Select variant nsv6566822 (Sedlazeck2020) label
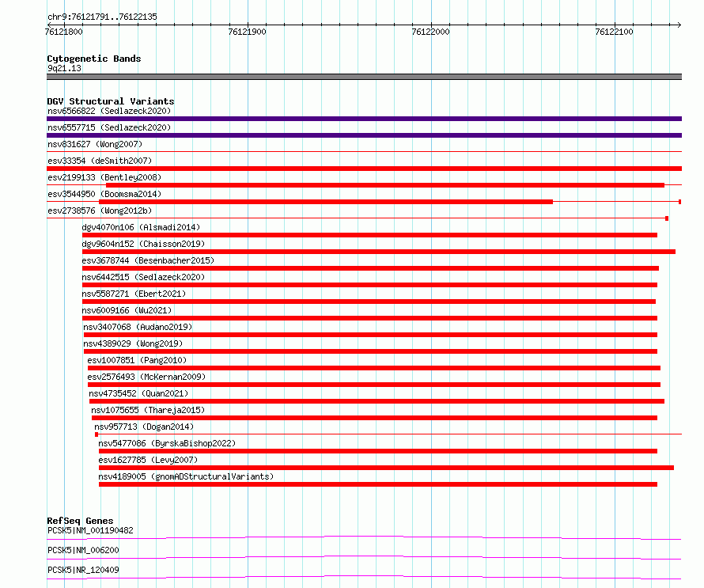 tap(109, 111)
